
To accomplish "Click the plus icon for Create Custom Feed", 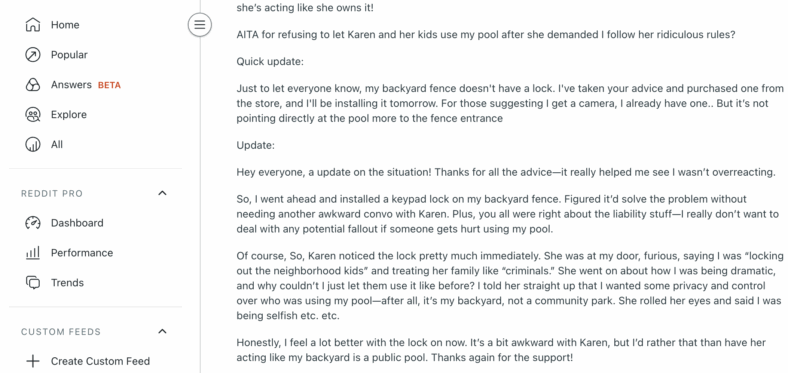I will pyautogui.click(x=33, y=361).
